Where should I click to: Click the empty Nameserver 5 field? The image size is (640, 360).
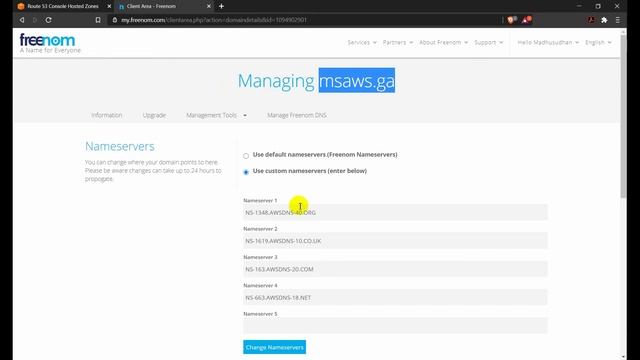pyautogui.click(x=395, y=326)
